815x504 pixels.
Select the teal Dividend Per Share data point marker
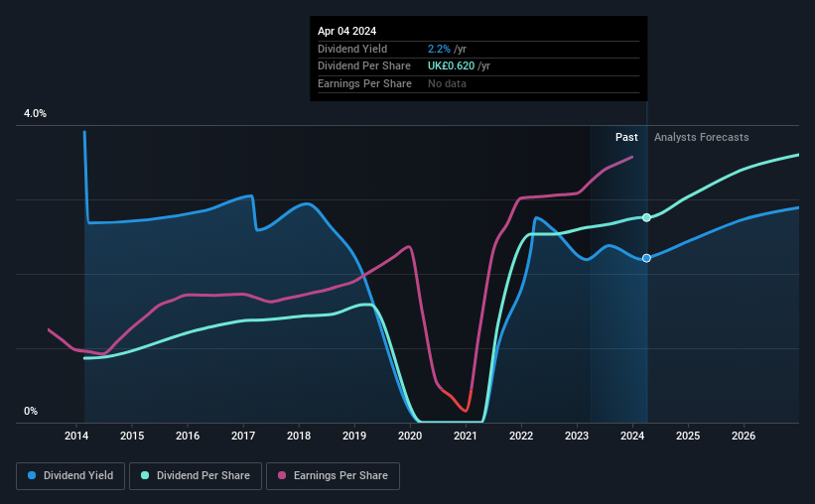pos(646,217)
